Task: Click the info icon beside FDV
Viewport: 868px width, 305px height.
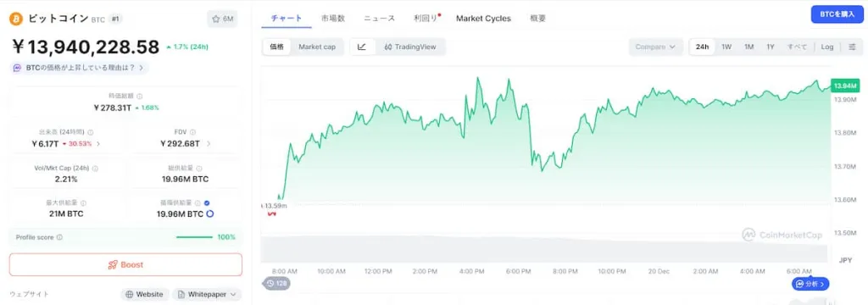Action: 192,132
